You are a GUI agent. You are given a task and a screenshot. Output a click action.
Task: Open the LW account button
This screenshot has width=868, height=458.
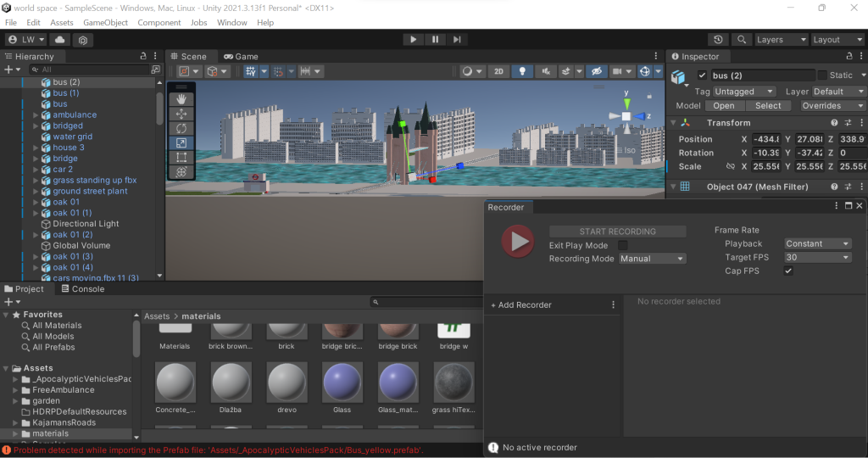coord(26,39)
